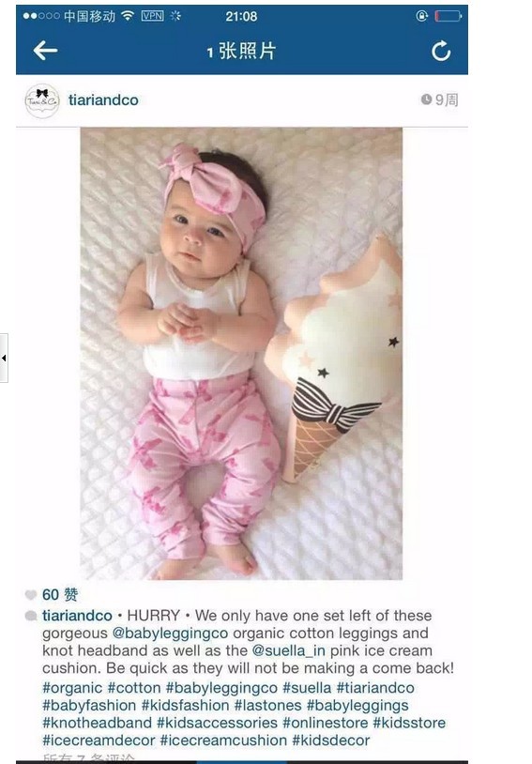532x764 pixels.
Task: Tap the back arrow in header
Action: 45,50
